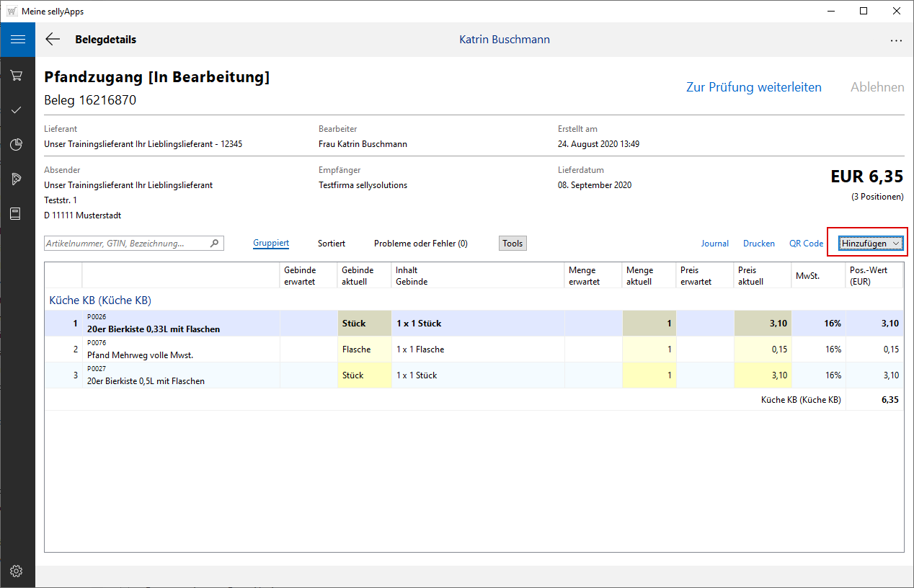Open the checkmark sidebar section
This screenshot has height=588, width=914.
click(x=17, y=110)
